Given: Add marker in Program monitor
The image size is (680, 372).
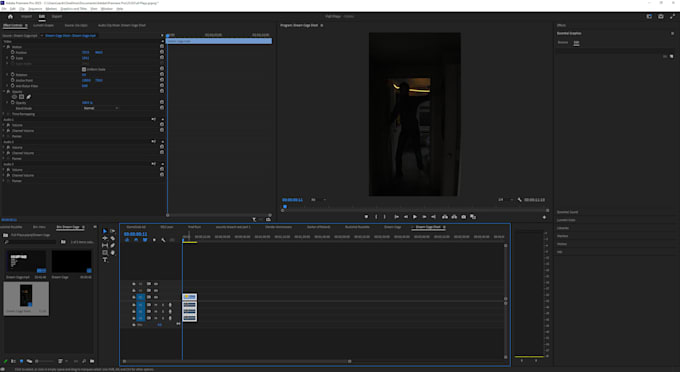Looking at the screenshot, I should (x=366, y=217).
